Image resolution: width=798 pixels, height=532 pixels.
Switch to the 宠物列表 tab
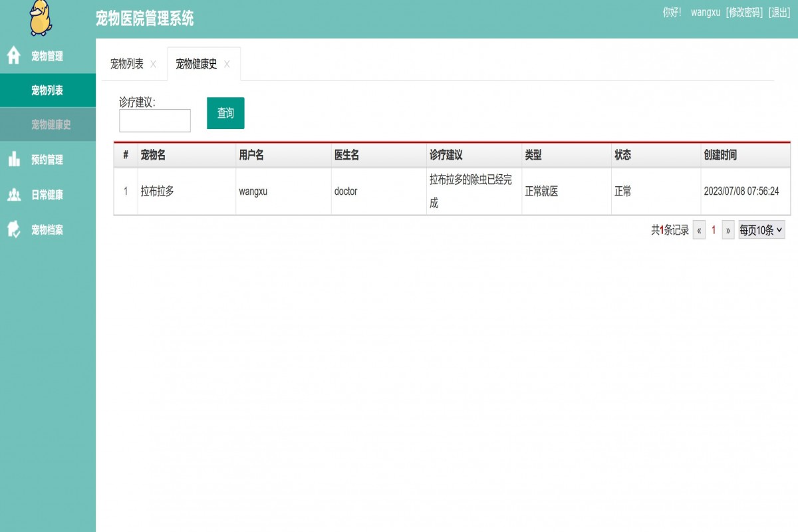(126, 65)
